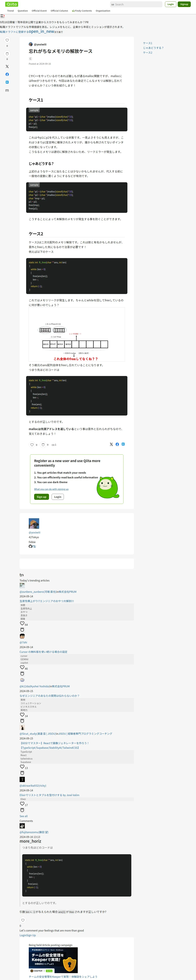The image size is (196, 980).
Task: Like the Cursor free version article
Action: [22, 667]
